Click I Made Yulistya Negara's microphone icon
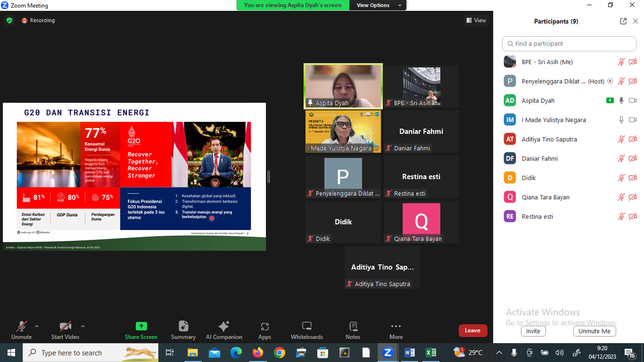 click(621, 120)
